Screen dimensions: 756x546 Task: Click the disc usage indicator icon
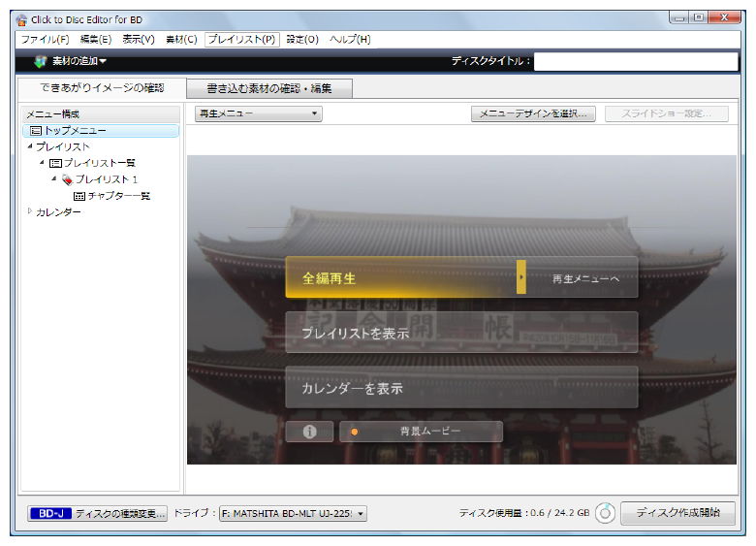pos(605,513)
